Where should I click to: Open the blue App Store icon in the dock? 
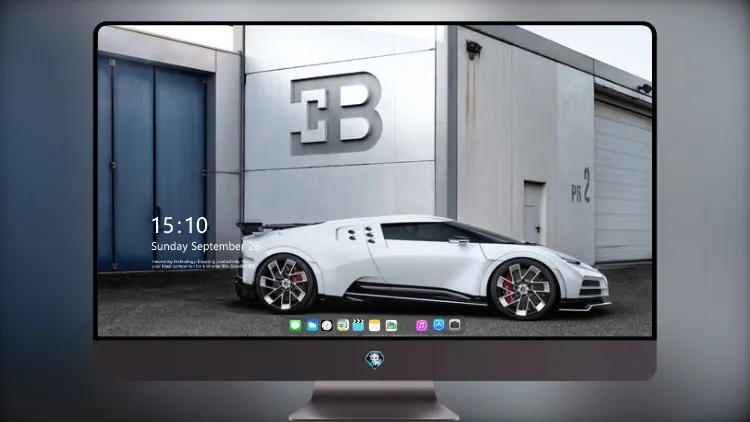(x=439, y=325)
